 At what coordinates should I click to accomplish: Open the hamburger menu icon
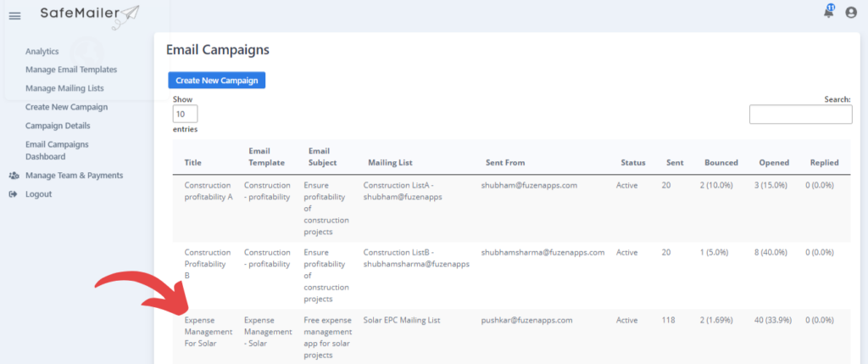click(15, 16)
